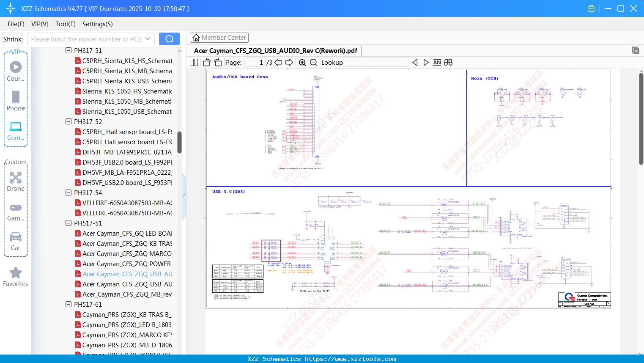Collapse the PH517-51 tree node
The image size is (644, 363).
point(69,223)
